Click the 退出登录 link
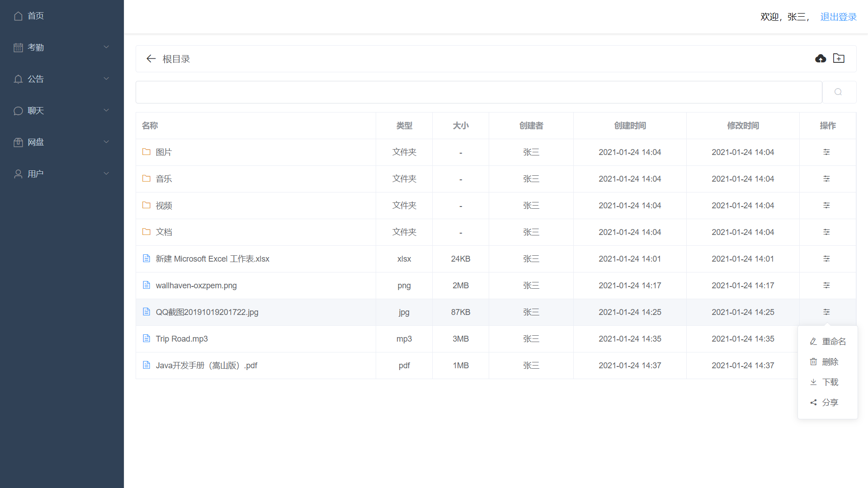This screenshot has width=868, height=488. tap(838, 17)
